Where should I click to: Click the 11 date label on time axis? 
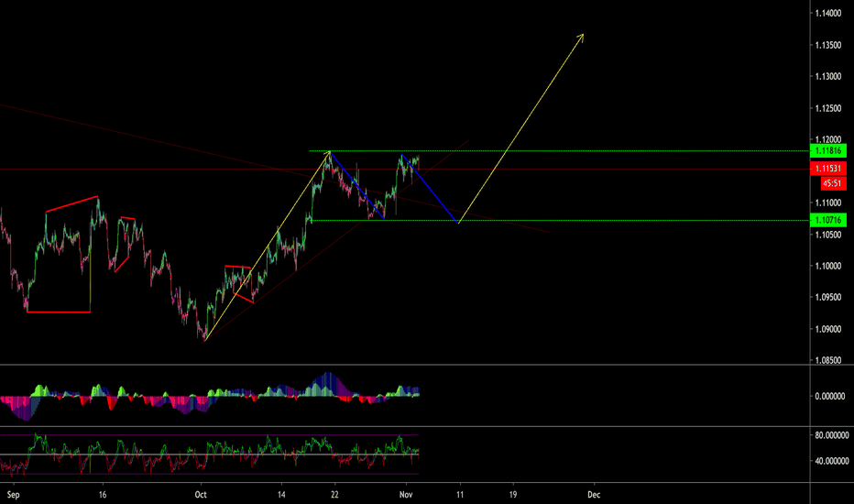tap(460, 495)
